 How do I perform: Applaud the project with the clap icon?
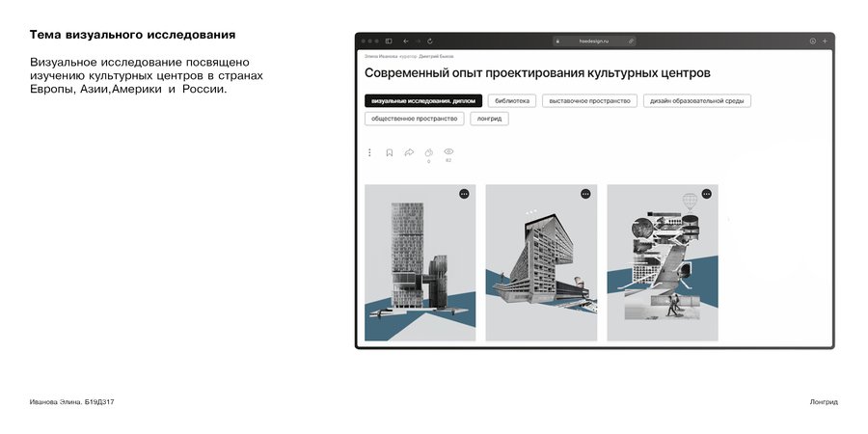pyautogui.click(x=428, y=152)
